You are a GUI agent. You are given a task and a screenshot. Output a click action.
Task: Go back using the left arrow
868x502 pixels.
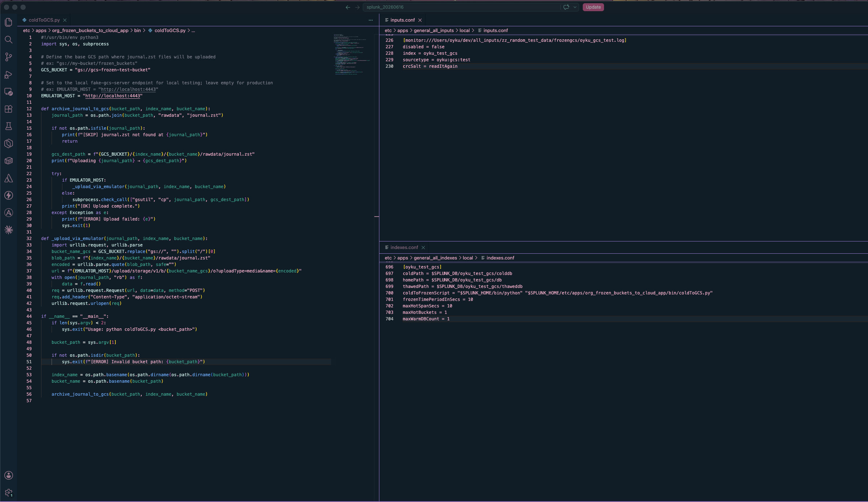348,7
